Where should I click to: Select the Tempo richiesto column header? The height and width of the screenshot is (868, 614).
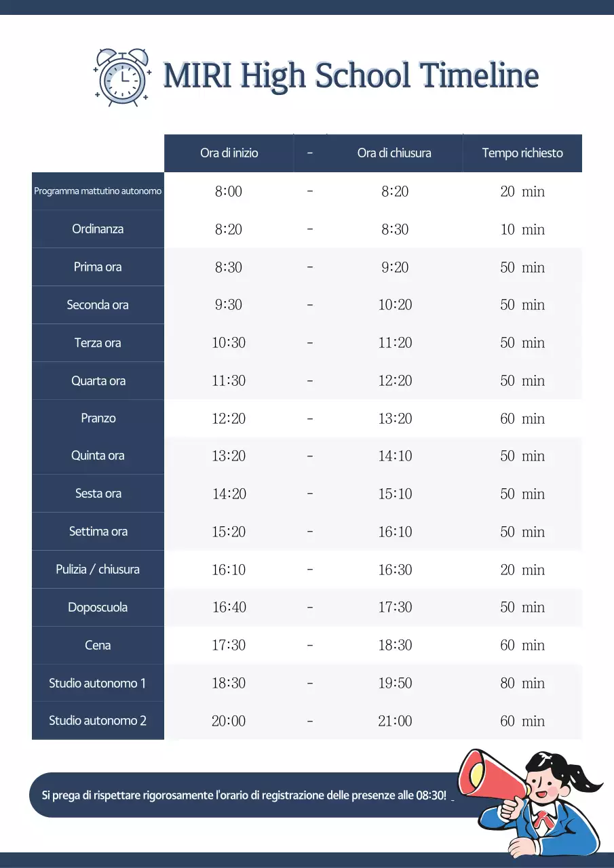point(522,153)
